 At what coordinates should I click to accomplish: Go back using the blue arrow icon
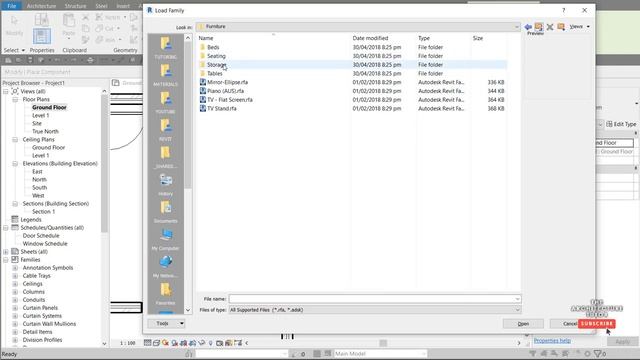click(x=528, y=27)
